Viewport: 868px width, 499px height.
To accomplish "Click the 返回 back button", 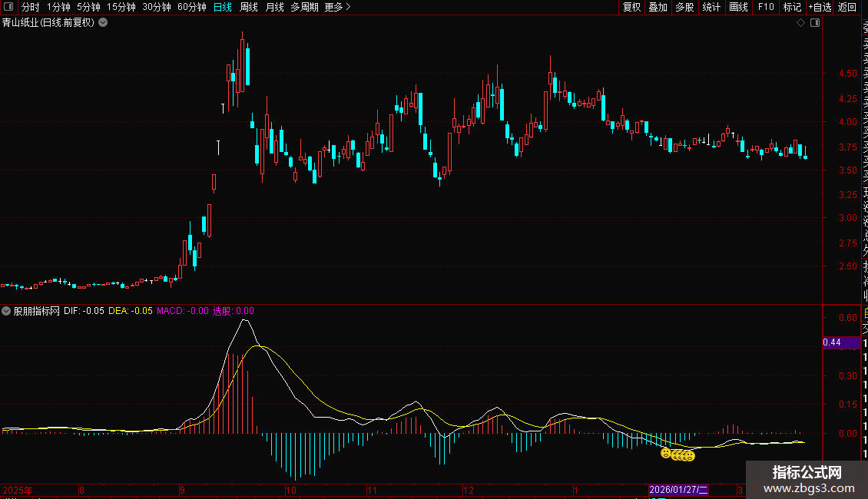I will [847, 8].
